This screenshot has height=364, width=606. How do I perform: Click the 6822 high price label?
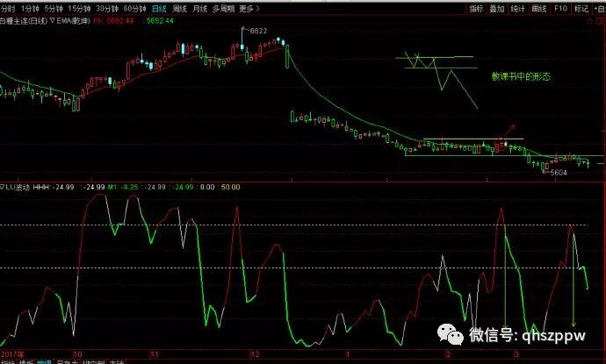(x=258, y=31)
